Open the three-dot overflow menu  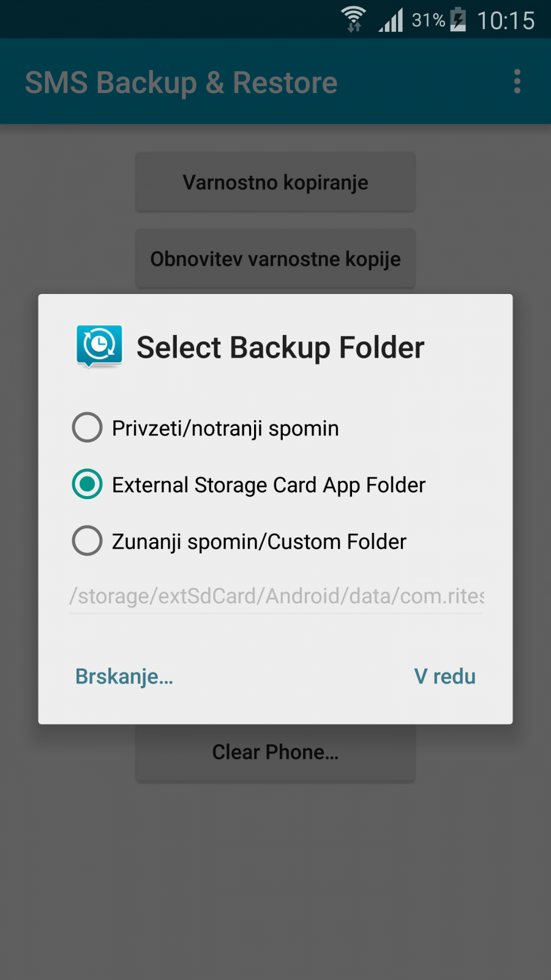pos(517,81)
